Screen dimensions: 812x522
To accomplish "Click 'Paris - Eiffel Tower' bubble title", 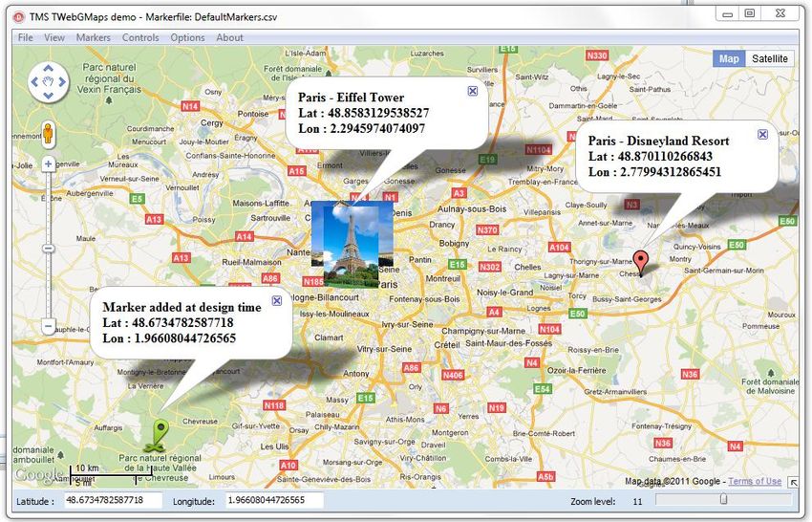I will [352, 98].
